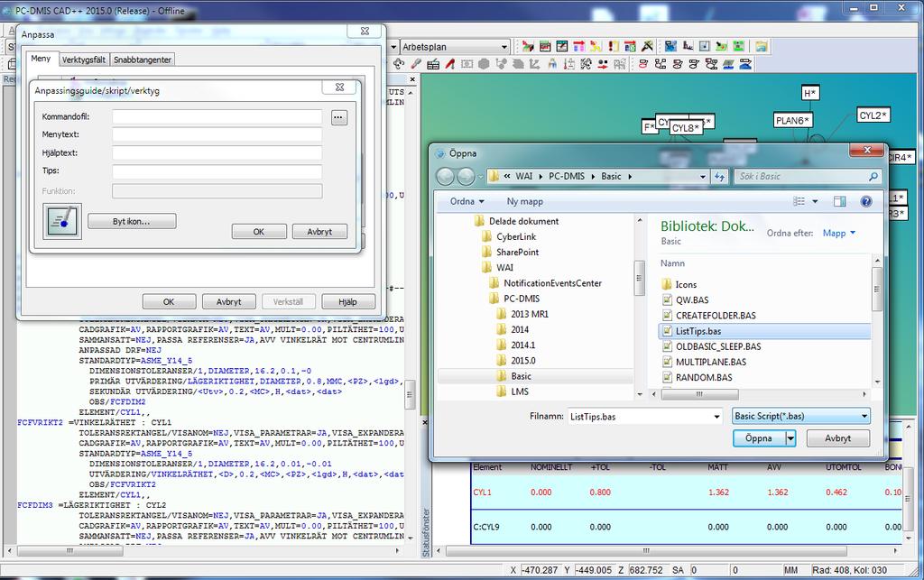Select the 2015.0 folder in the tree

(522, 361)
